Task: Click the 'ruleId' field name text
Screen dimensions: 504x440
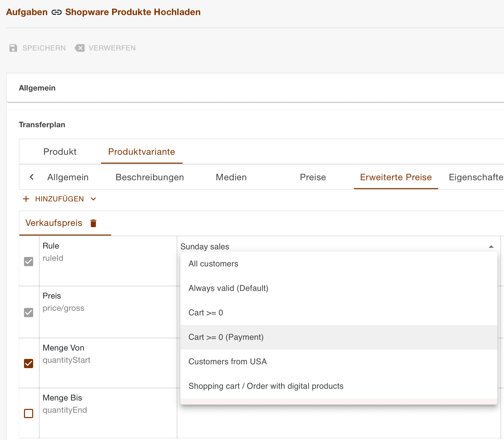Action: click(x=53, y=258)
